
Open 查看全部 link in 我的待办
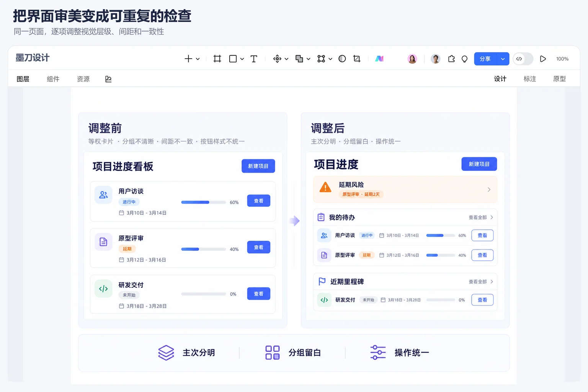click(x=481, y=217)
